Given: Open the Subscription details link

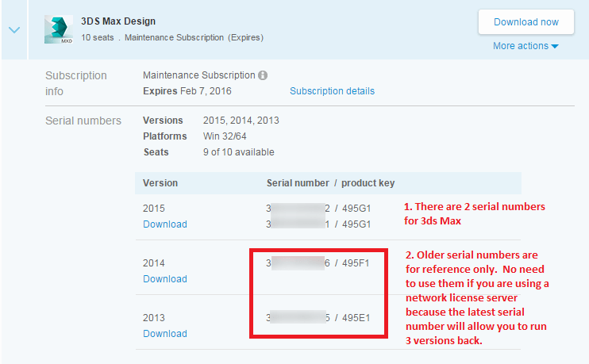Looking at the screenshot, I should click(x=332, y=91).
